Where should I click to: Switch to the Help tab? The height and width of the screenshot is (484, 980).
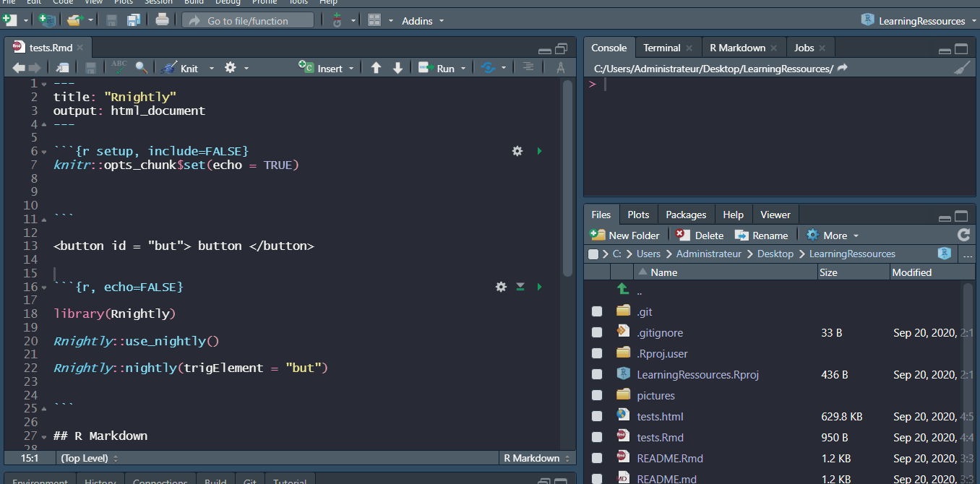(733, 215)
